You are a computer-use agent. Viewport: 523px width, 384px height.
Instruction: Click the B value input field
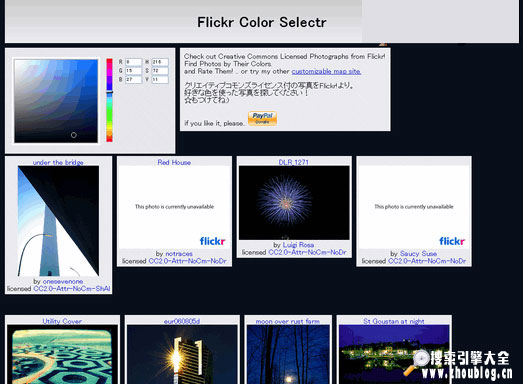pyautogui.click(x=133, y=79)
